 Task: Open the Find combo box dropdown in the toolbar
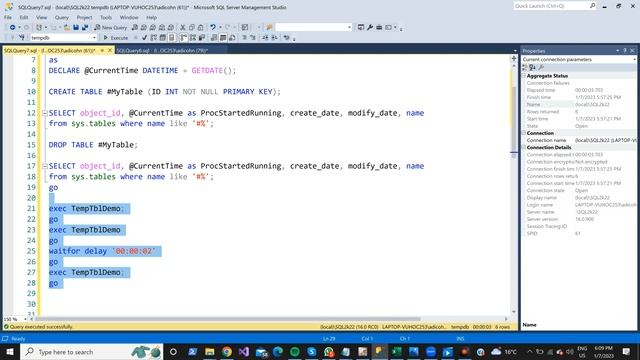349,27
